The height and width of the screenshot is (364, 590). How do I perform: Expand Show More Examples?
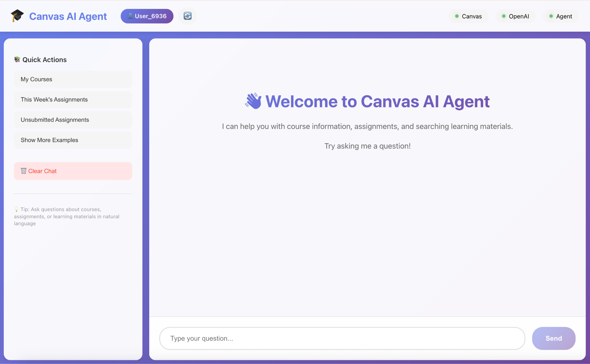click(x=73, y=140)
